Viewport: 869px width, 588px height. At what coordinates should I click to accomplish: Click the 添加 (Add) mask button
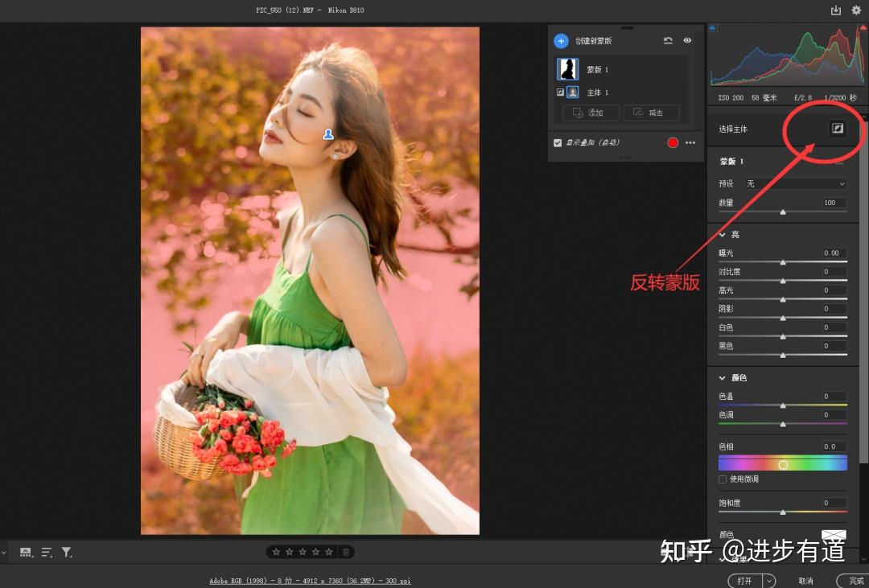click(x=591, y=113)
